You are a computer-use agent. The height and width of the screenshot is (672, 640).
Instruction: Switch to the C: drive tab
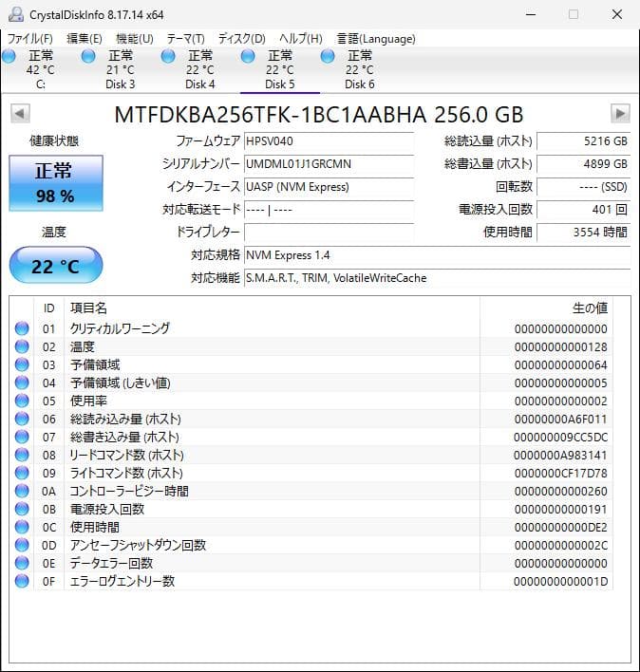tap(40, 70)
